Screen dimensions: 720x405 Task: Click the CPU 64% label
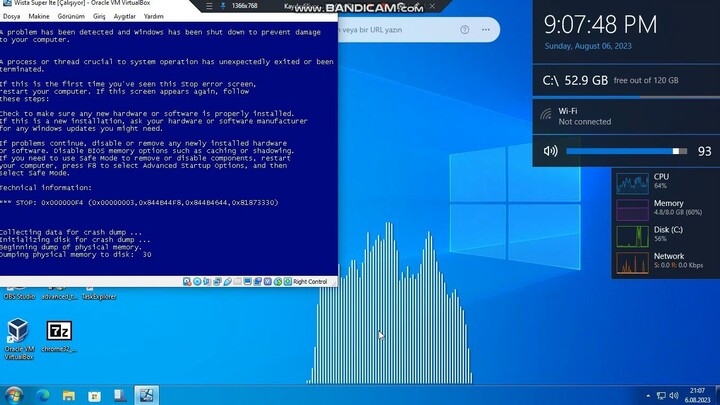pyautogui.click(x=661, y=181)
